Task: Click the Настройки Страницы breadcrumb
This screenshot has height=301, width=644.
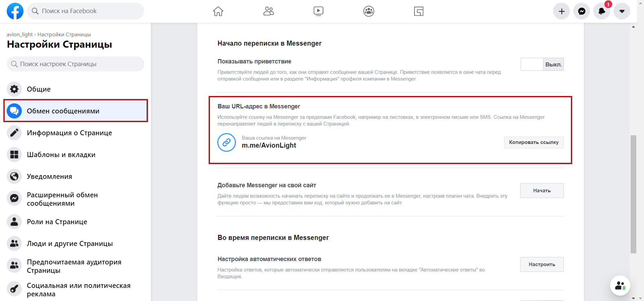Action: point(64,34)
